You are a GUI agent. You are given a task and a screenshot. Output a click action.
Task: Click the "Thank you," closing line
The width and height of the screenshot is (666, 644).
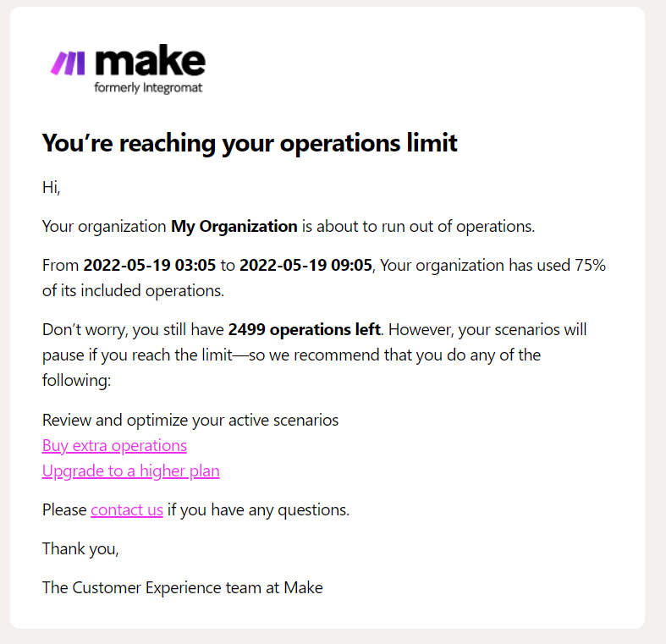click(80, 549)
